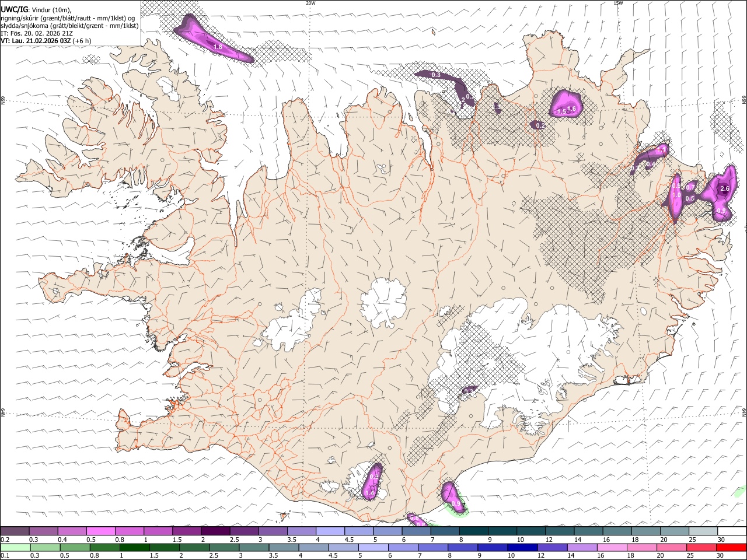Select the darkest purple swatch labeled 2
The image size is (747, 560).
(215, 531)
